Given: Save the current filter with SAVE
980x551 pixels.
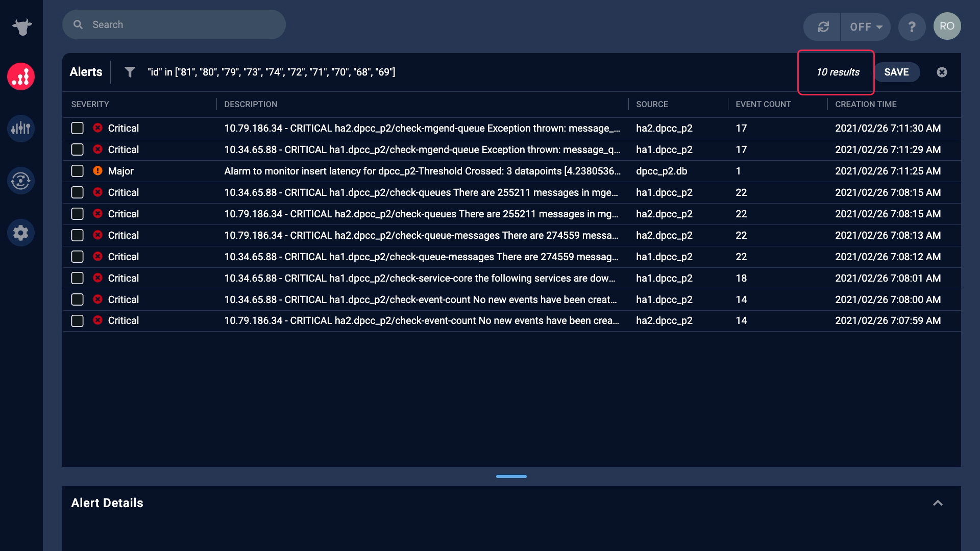Looking at the screenshot, I should pyautogui.click(x=896, y=72).
